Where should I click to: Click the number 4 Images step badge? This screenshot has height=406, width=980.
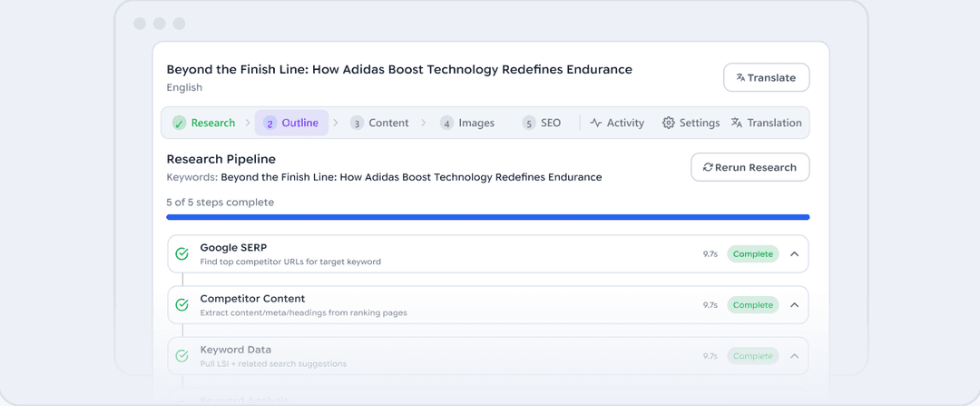(x=446, y=123)
